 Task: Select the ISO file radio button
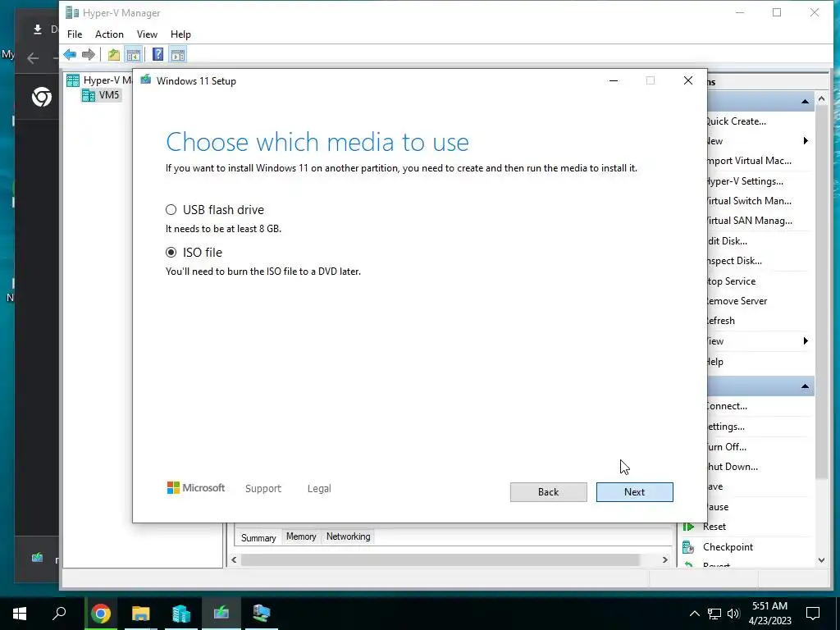click(x=171, y=253)
